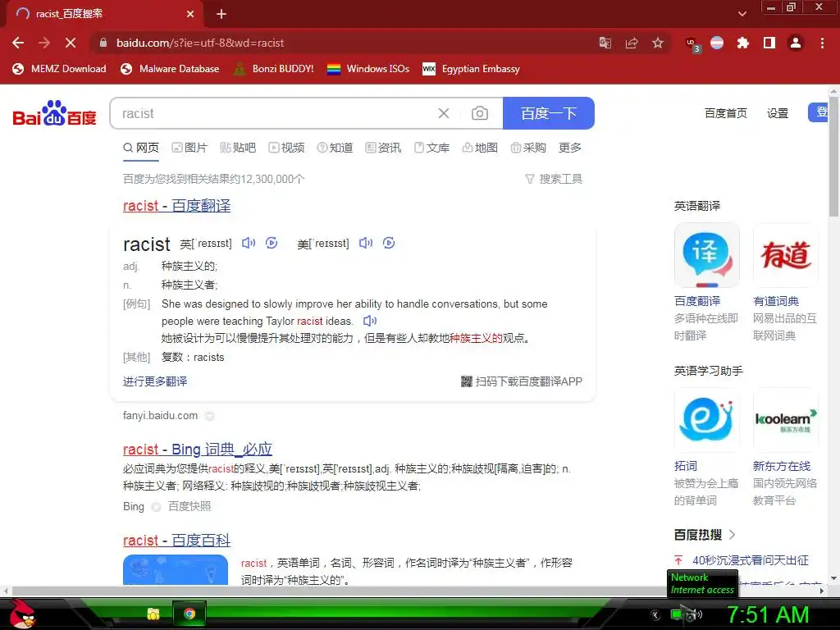Viewport: 840px width, 630px height.
Task: Switch to the 图片 tab
Action: [x=189, y=148]
